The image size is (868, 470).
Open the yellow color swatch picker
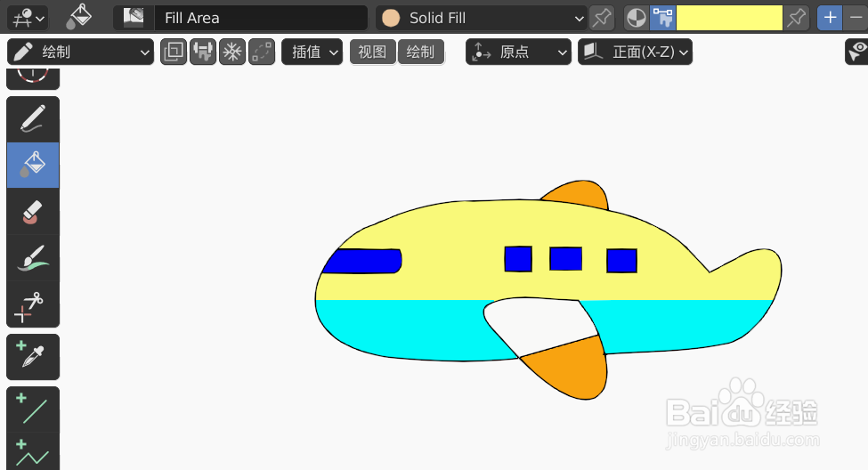pyautogui.click(x=729, y=18)
